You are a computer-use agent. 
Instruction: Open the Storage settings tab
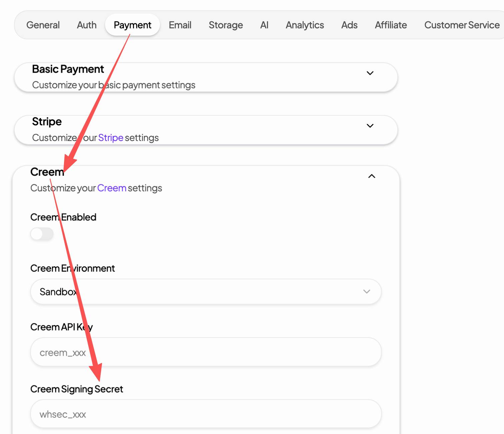point(226,25)
